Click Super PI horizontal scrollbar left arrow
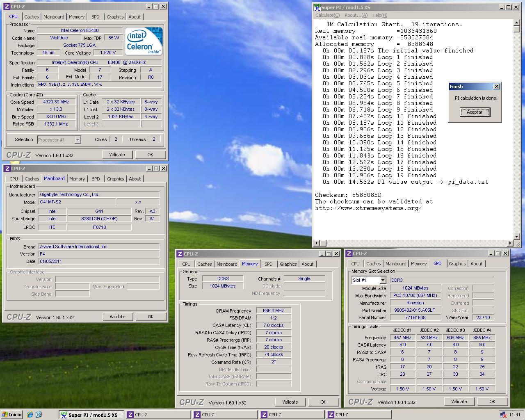The height and width of the screenshot is (420, 525). click(x=317, y=243)
